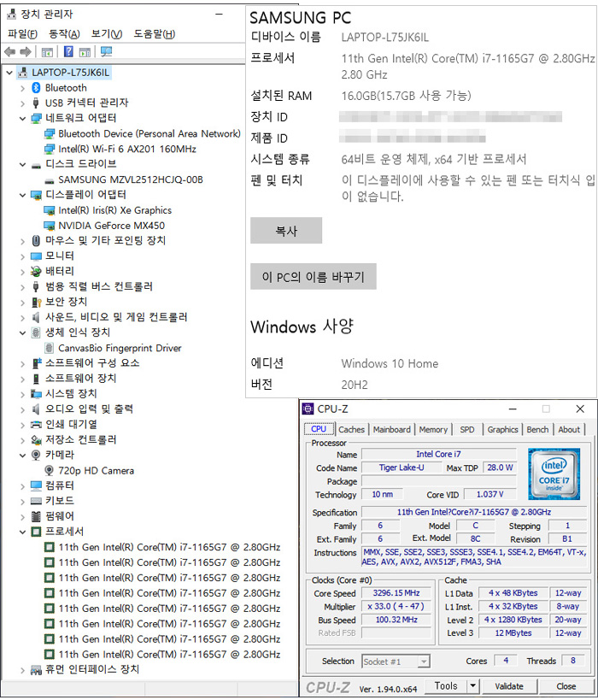Screen dimensions: 598x700
Task: Open the Tools dropdown arrow in CPU-Z
Action: click(x=472, y=685)
